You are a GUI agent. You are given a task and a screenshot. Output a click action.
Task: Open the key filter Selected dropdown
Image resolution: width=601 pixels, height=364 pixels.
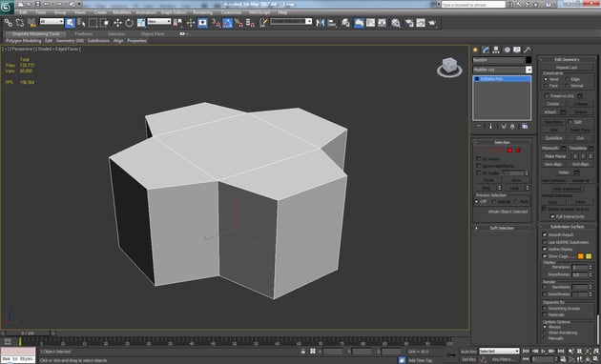tap(499, 351)
